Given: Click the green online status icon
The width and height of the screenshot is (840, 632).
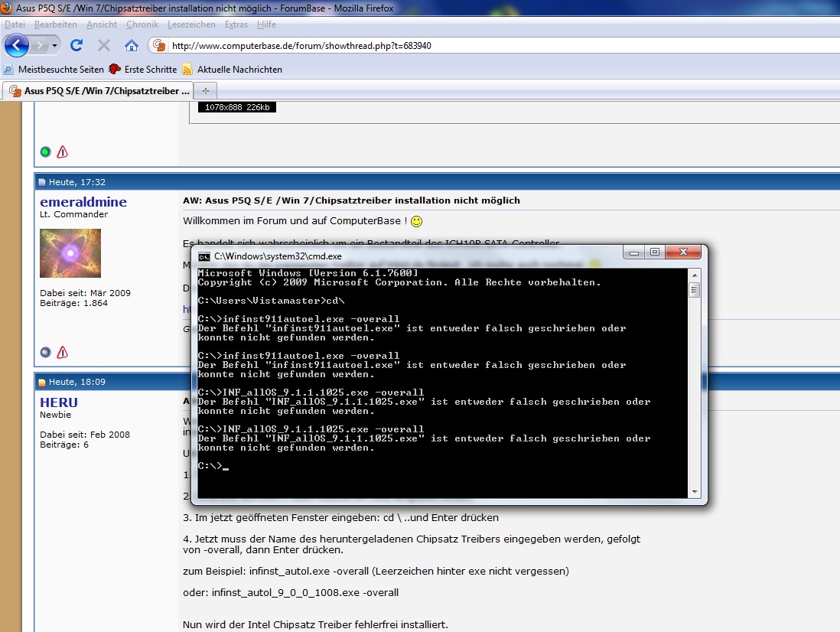Looking at the screenshot, I should coord(46,152).
